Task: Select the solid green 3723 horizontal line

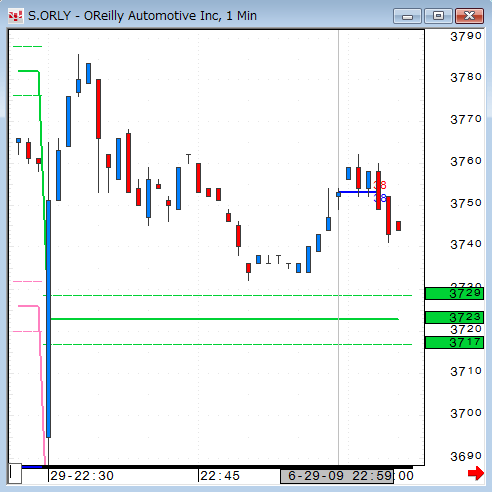Action: click(224, 319)
